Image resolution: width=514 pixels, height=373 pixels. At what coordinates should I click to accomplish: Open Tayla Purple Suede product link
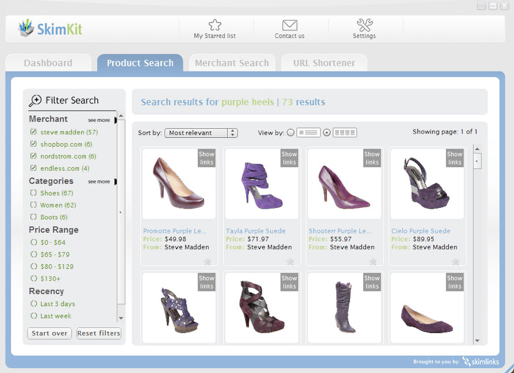pyautogui.click(x=256, y=231)
